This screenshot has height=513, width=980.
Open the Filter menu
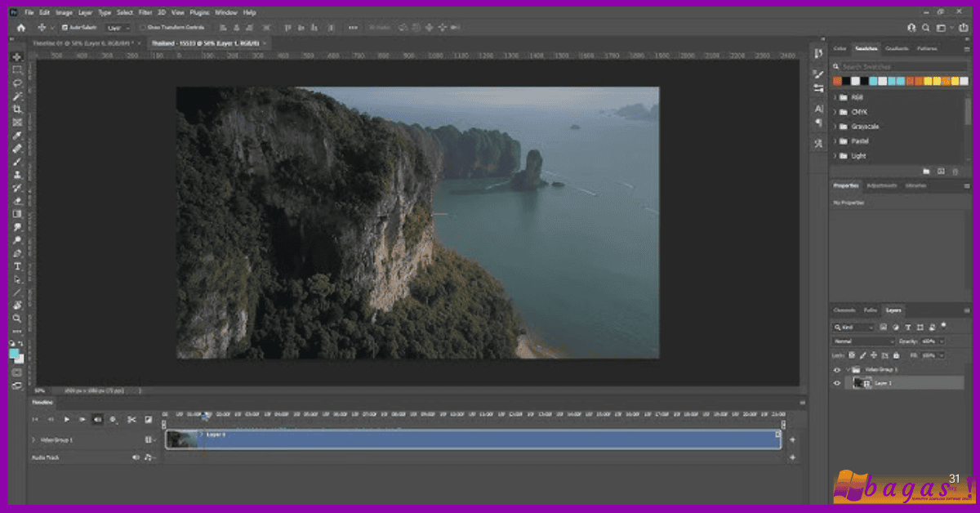click(x=145, y=12)
